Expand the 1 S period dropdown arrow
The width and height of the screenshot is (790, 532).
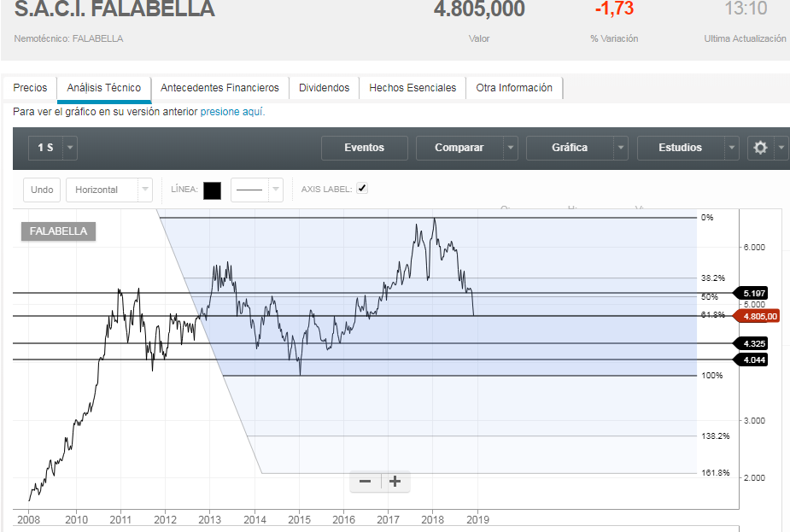pyautogui.click(x=70, y=148)
